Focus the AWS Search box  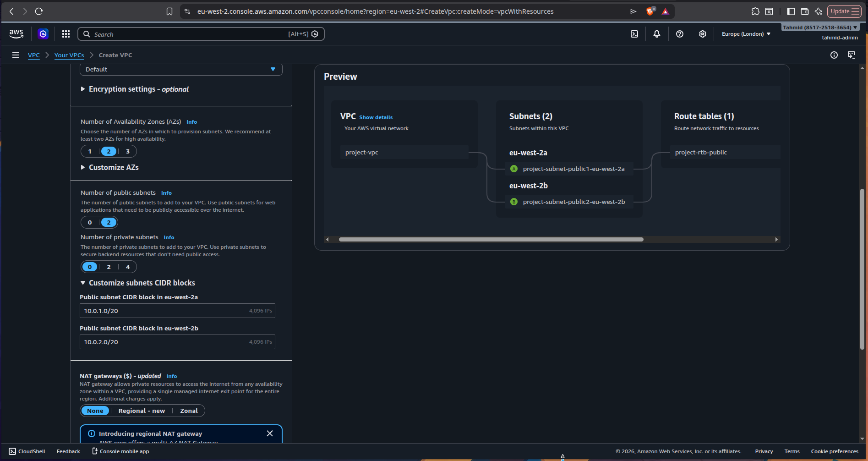(x=201, y=34)
